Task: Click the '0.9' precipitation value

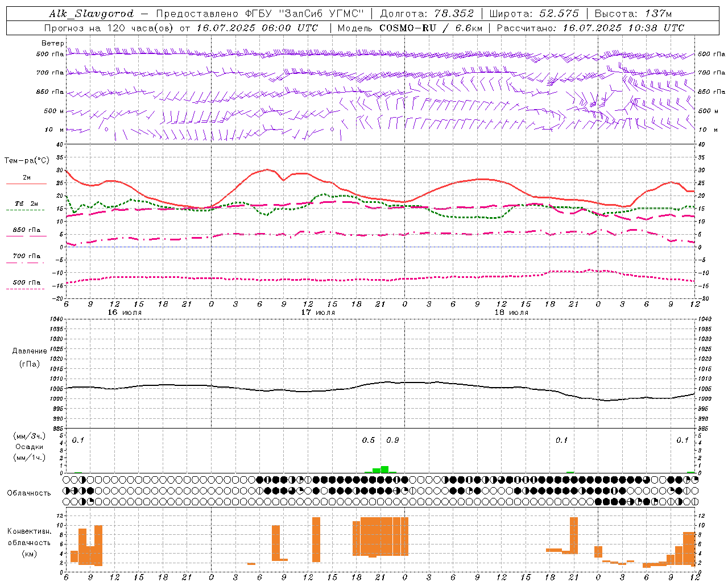Action: pyautogui.click(x=392, y=440)
